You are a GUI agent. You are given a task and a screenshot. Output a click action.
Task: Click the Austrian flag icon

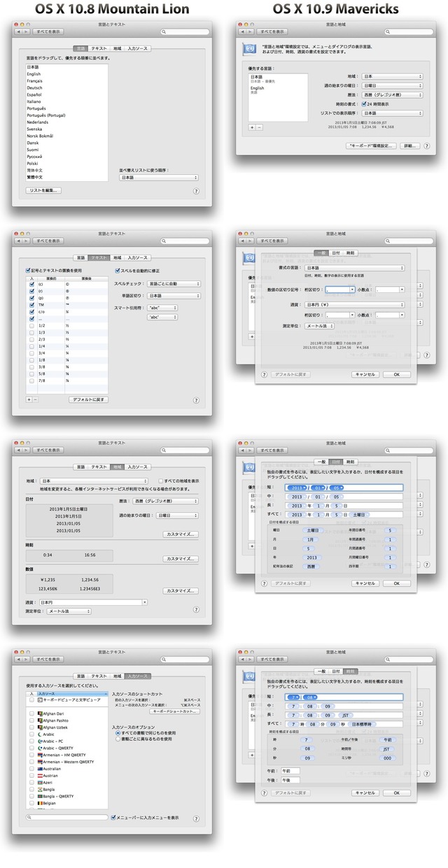(41, 775)
